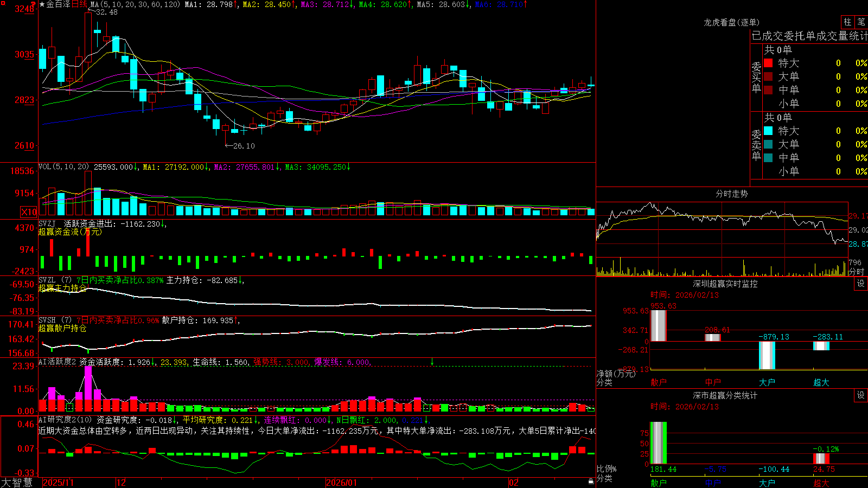This screenshot has height=488, width=868.
Task: Jump to the 2025/11 date marker
Action: pyautogui.click(x=58, y=483)
